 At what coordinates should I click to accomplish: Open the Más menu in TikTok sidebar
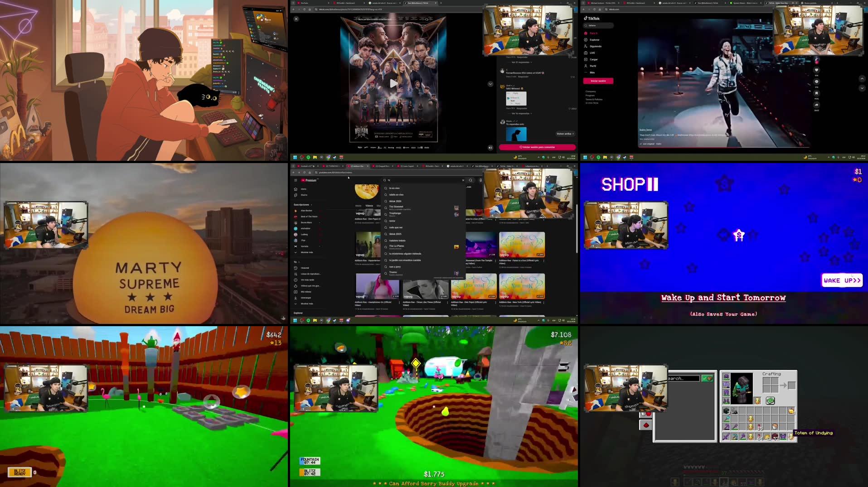(x=592, y=72)
